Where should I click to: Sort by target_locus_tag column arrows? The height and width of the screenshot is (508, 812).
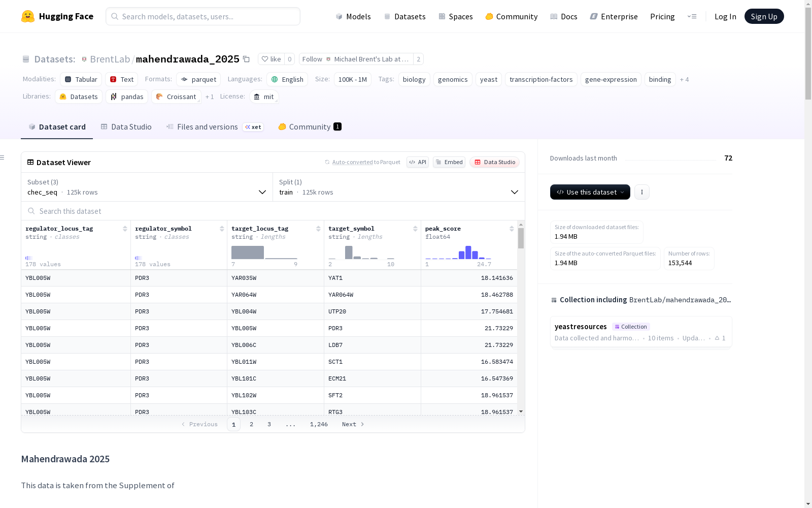tap(318, 229)
